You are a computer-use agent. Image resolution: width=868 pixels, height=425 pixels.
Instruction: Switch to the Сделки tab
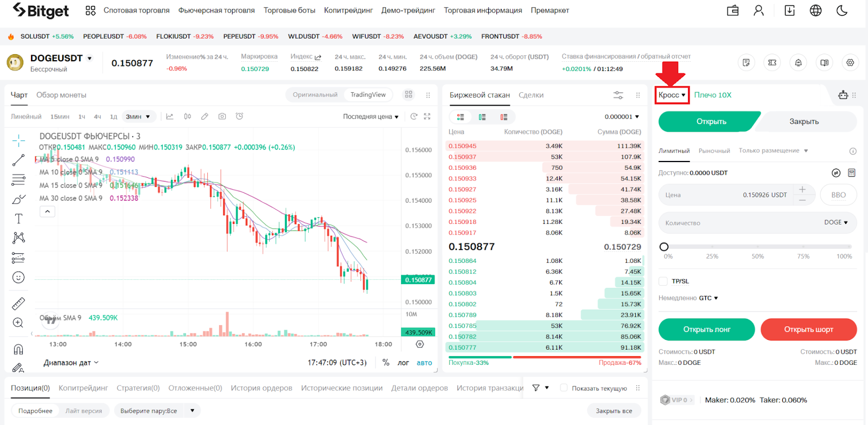click(531, 95)
